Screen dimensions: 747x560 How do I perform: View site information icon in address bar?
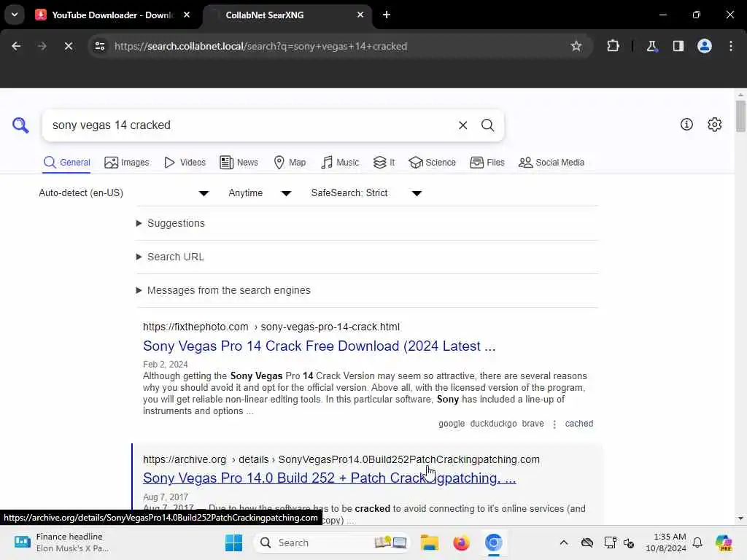(100, 46)
